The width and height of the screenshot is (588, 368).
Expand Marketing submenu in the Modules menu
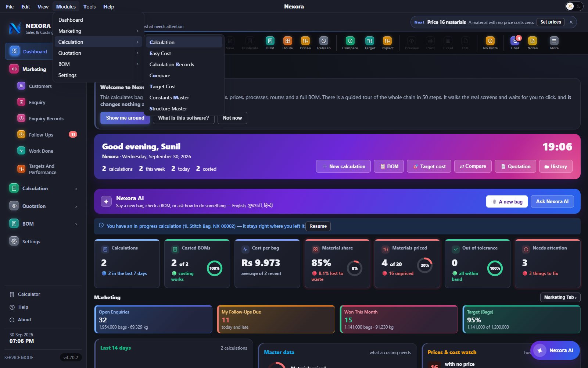point(98,31)
